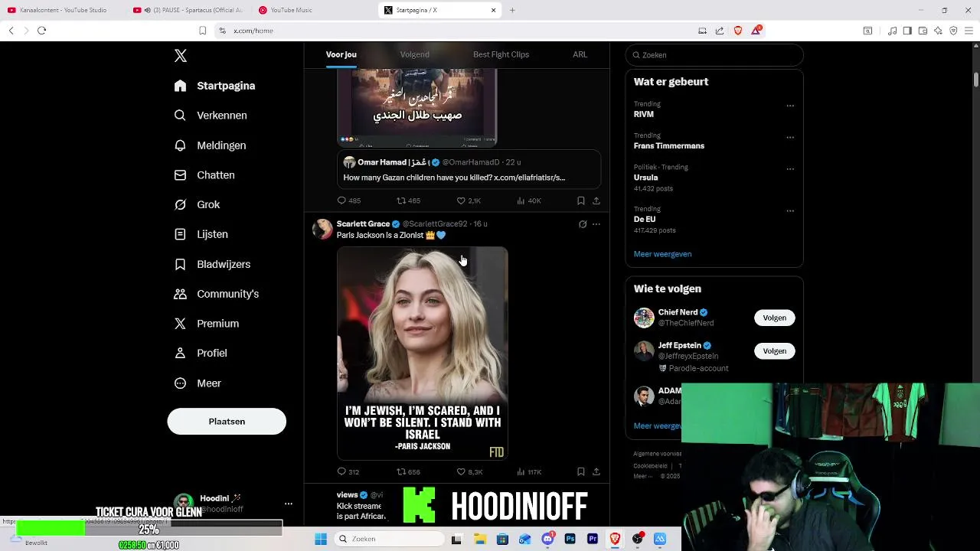Switch to the ARL tab
Image resolution: width=980 pixels, height=551 pixels.
tap(580, 54)
